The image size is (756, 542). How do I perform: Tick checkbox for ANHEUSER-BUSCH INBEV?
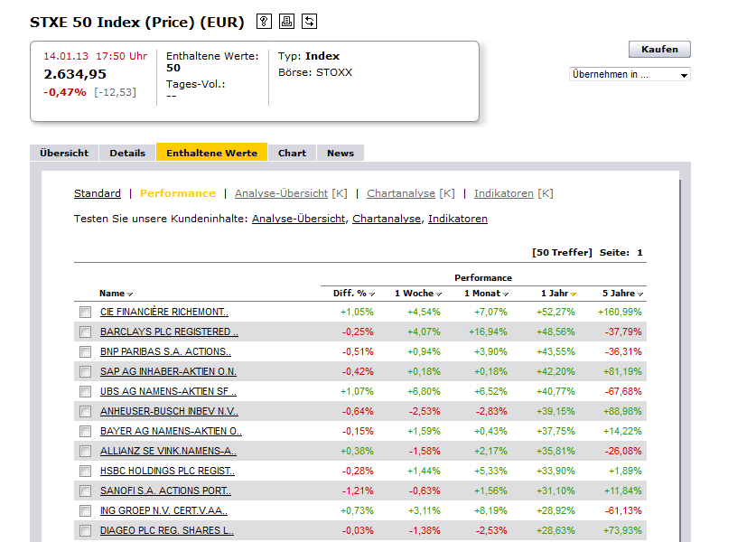85,411
